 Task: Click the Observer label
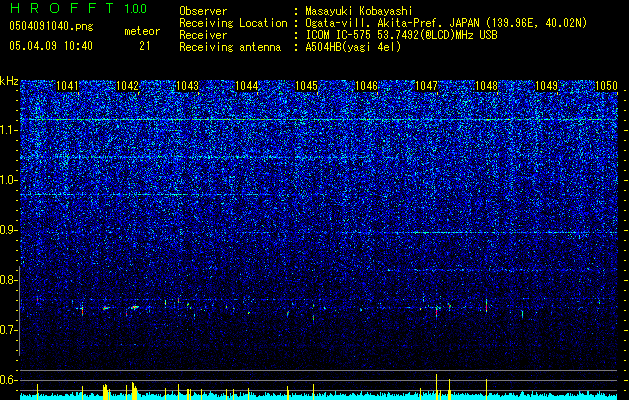[203, 11]
